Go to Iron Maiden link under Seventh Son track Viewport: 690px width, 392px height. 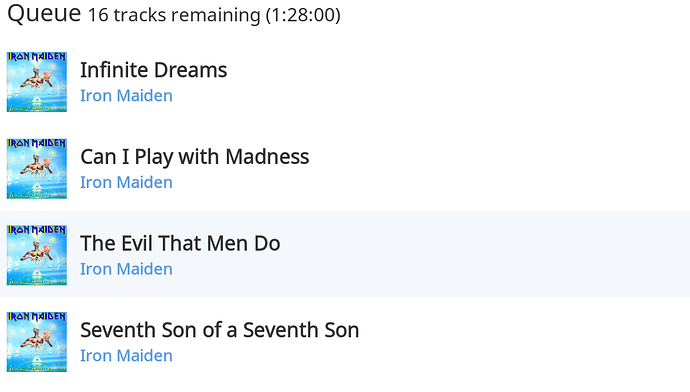(126, 355)
